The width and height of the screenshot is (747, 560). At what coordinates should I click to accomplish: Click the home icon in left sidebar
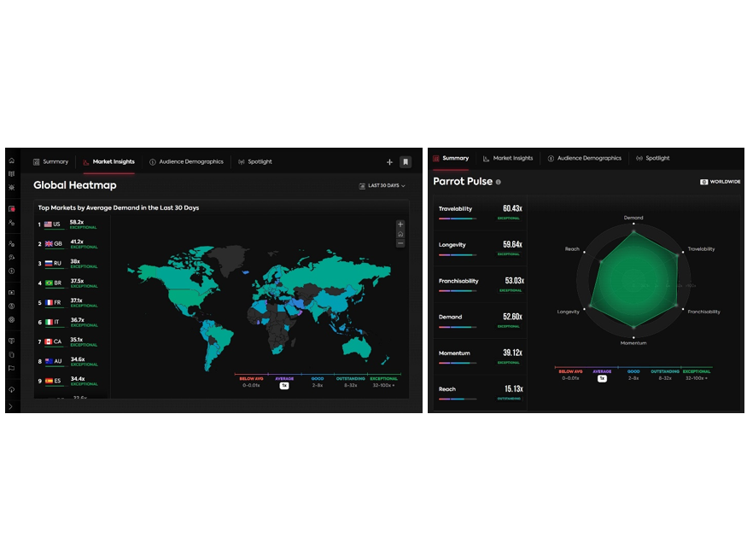click(12, 160)
